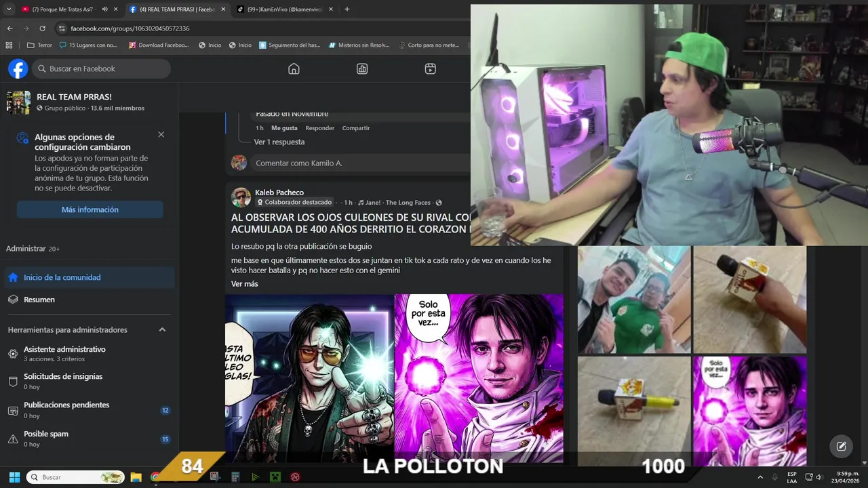Open the tab search dropdown in Chrome
868x488 pixels.
[9, 9]
